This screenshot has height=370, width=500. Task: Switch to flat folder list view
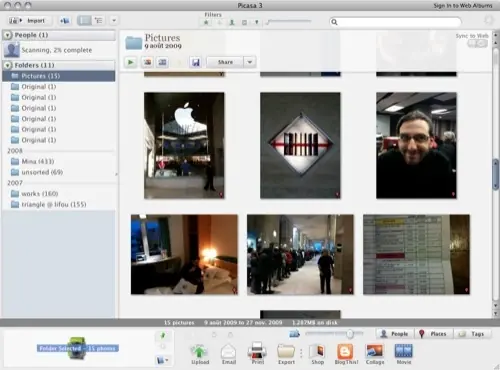[x=84, y=21]
